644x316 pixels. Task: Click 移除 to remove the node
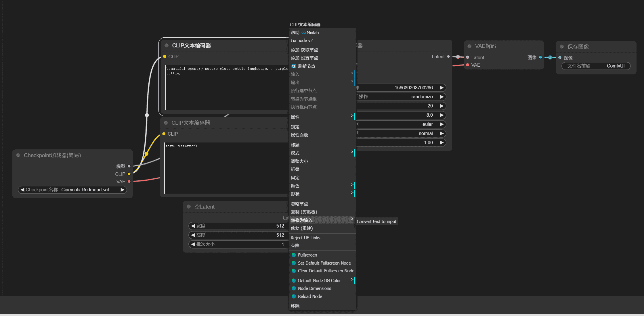pyautogui.click(x=295, y=306)
